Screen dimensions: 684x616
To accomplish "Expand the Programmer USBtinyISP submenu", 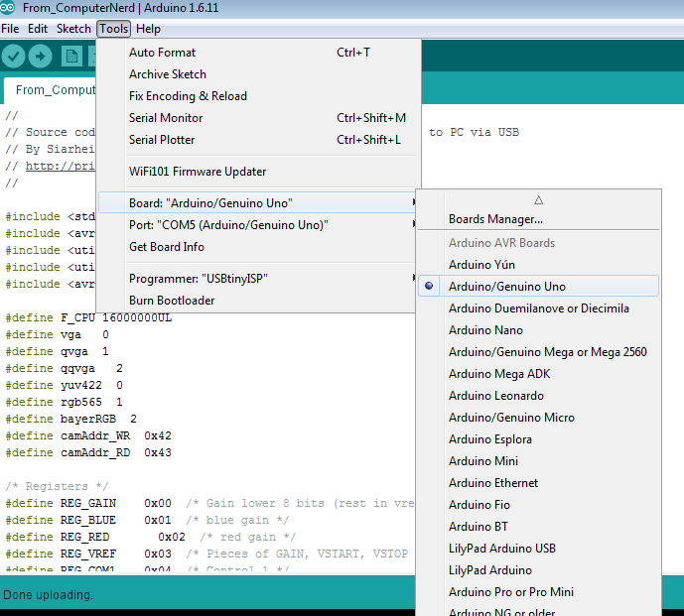I will coord(258,278).
